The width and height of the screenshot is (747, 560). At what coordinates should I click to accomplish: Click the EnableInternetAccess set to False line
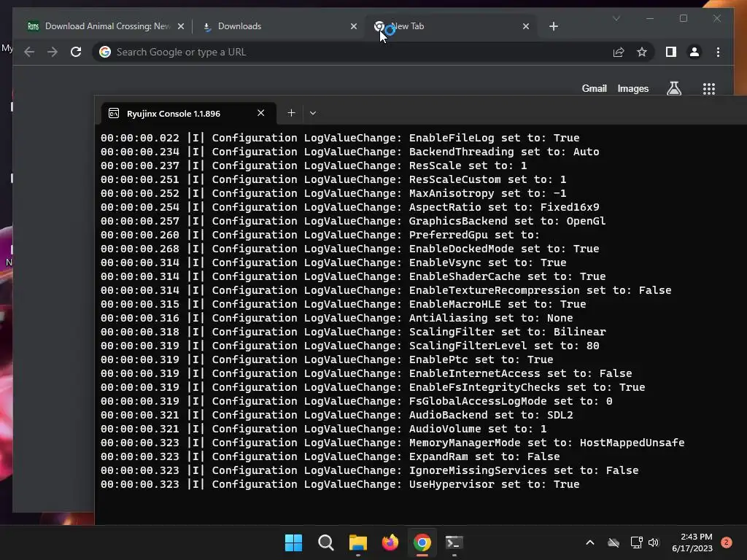(366, 373)
